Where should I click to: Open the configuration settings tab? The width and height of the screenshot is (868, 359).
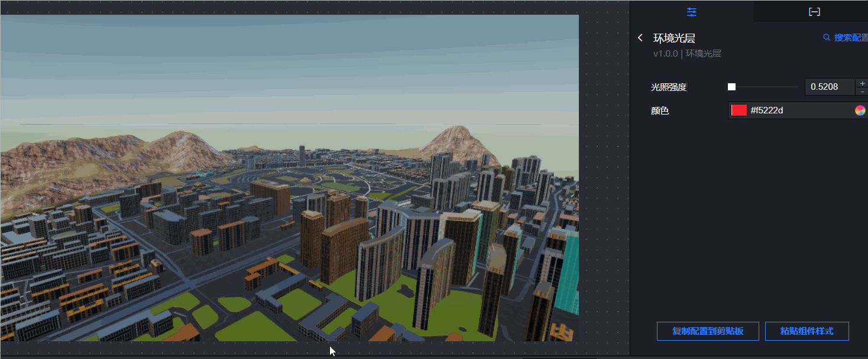pos(691,12)
